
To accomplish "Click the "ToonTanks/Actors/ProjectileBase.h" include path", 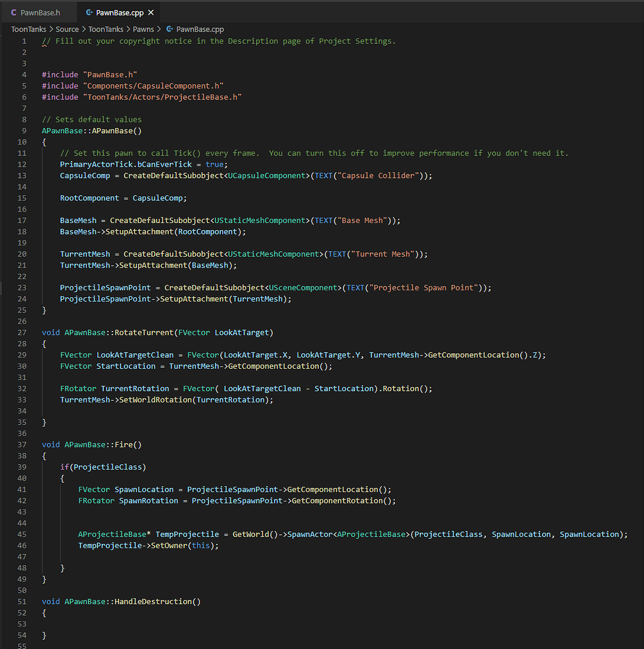I will 162,97.
